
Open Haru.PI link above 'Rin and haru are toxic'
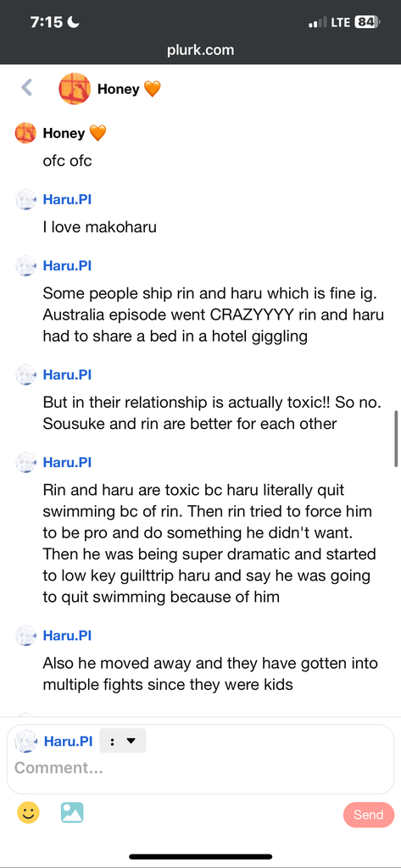(67, 462)
